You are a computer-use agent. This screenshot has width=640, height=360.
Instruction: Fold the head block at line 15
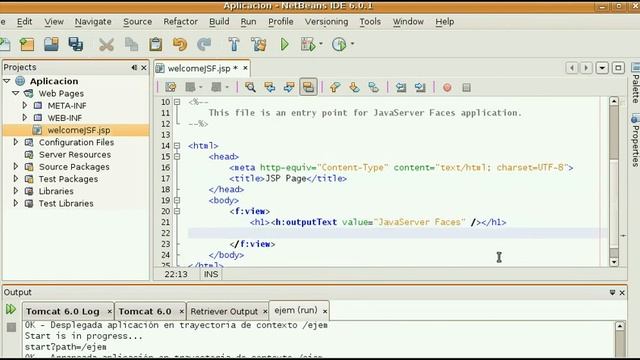coord(177,156)
